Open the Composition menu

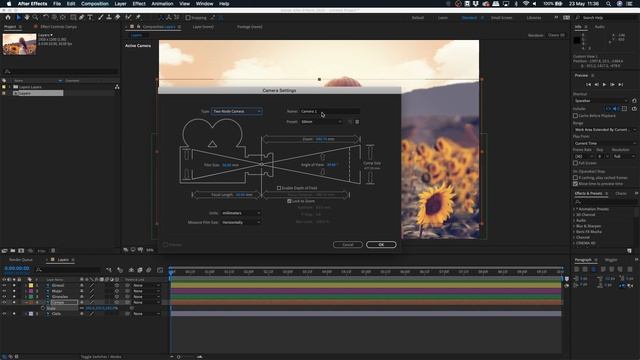(x=95, y=4)
